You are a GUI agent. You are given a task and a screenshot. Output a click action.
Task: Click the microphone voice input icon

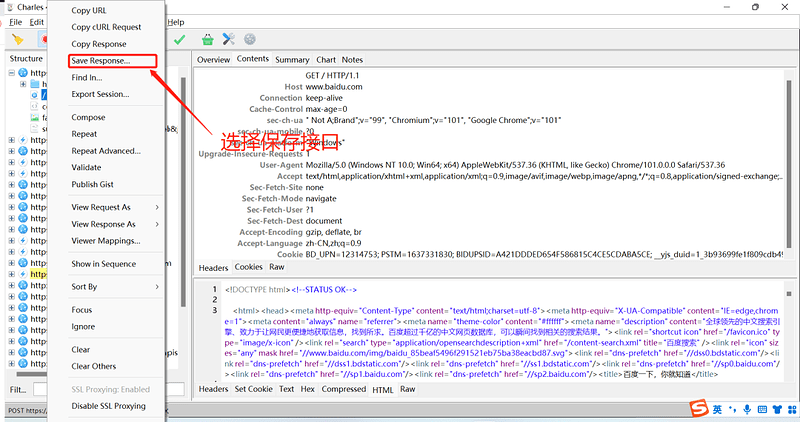[747, 409]
